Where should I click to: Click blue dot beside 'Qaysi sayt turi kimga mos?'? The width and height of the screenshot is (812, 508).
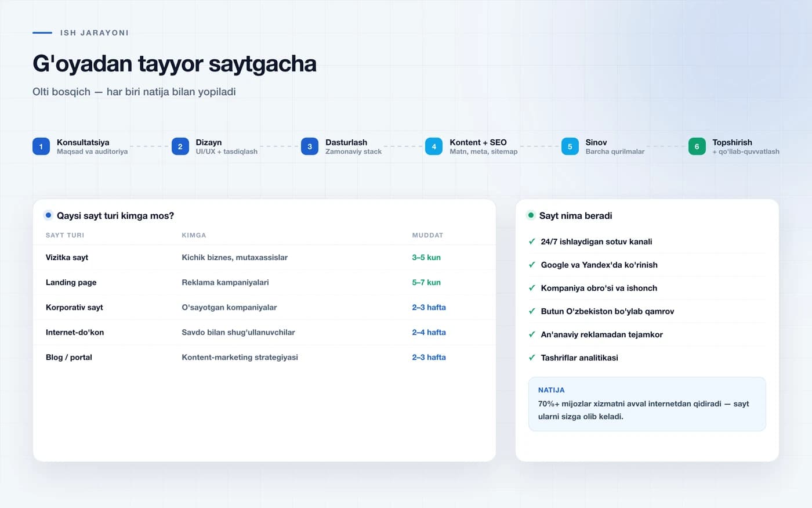(x=48, y=215)
